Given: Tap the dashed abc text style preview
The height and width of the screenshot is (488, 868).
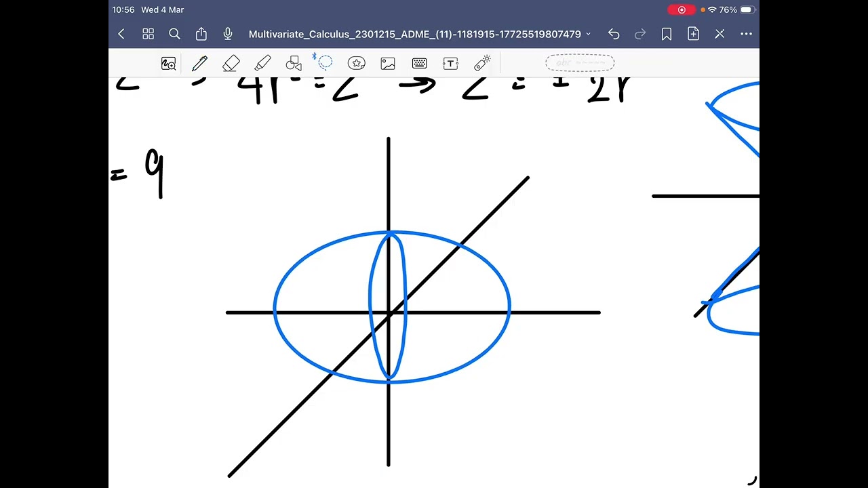Looking at the screenshot, I should (580, 63).
